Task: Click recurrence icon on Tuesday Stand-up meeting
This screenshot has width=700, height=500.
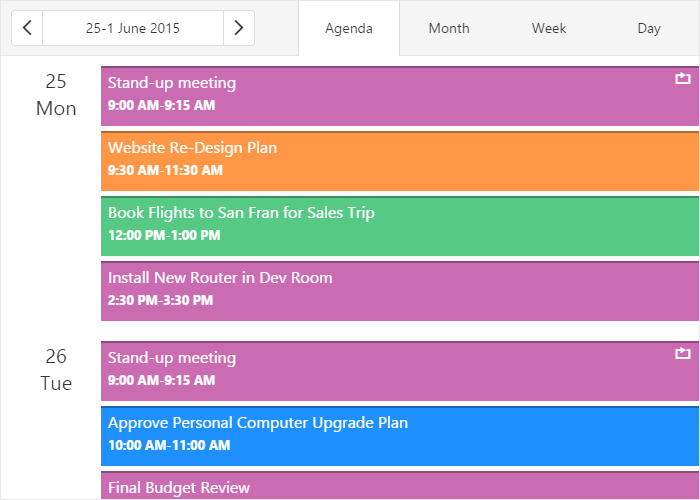Action: tap(683, 352)
